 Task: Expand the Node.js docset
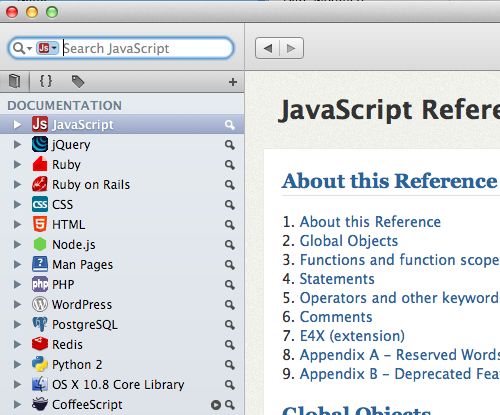click(17, 245)
